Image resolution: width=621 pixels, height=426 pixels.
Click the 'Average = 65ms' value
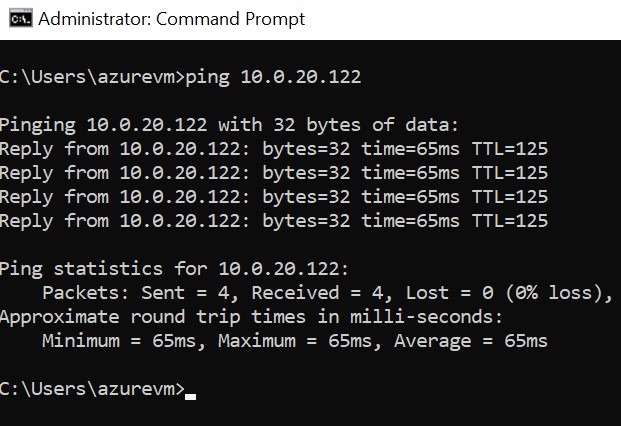[x=470, y=341]
